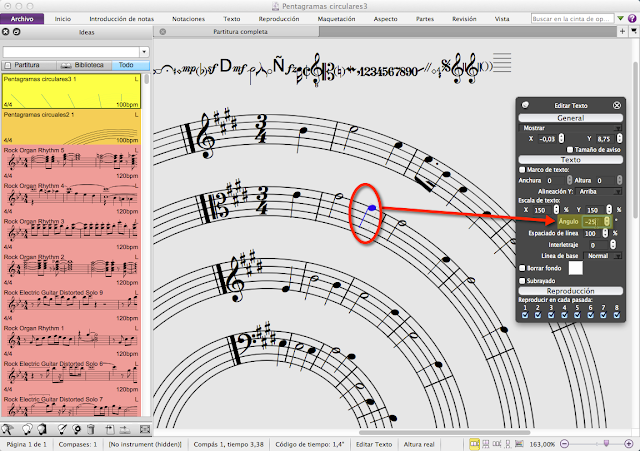Click the round icon beside Ideas close button

coord(17,32)
